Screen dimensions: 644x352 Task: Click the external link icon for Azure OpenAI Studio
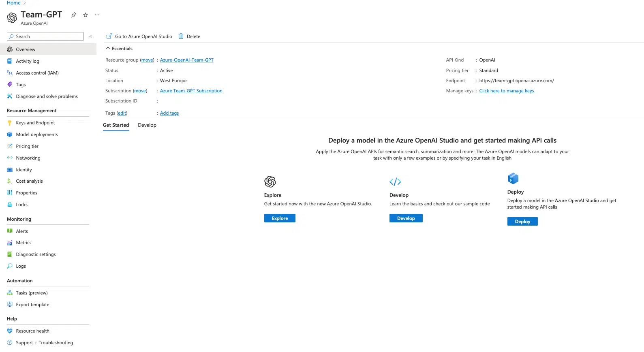tap(109, 36)
